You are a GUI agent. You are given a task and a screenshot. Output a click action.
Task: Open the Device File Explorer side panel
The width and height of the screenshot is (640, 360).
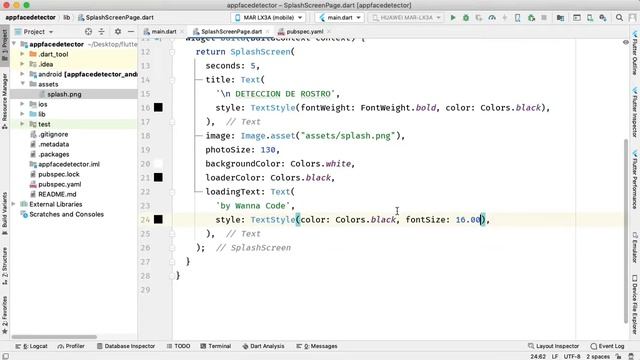coord(635,304)
